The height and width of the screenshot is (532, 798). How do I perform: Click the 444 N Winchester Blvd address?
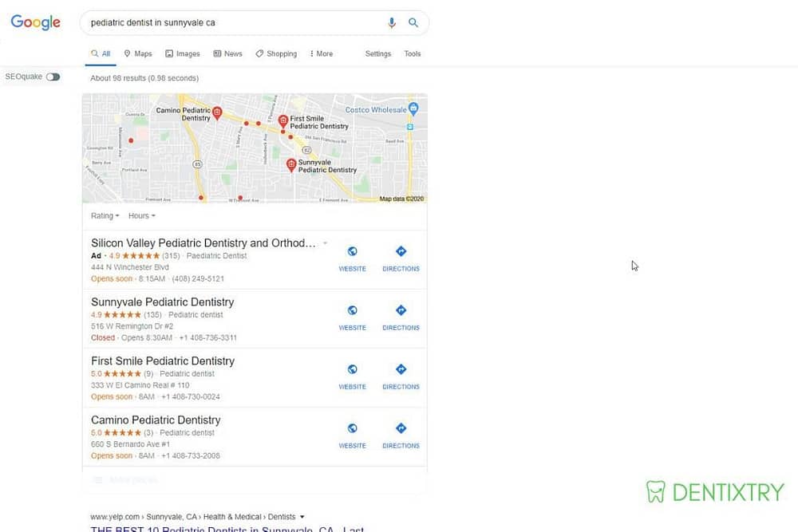(130, 267)
